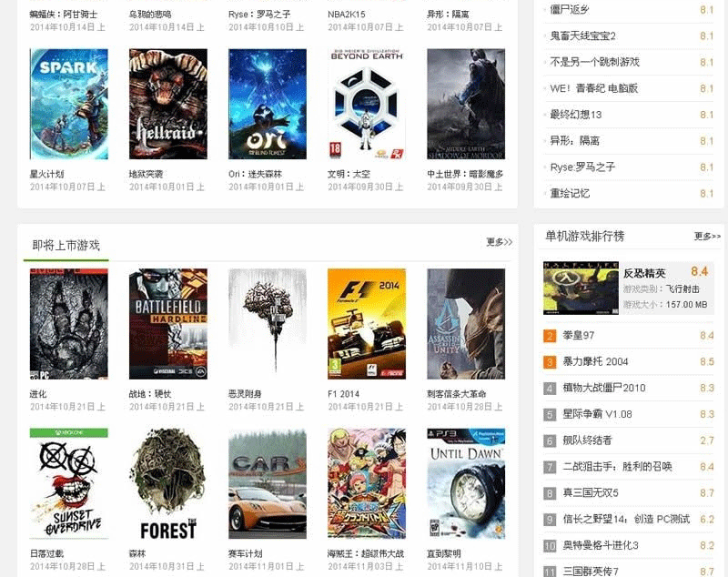The image size is (728, 577).
Task: Click the orange rank 3 badge
Action: [x=550, y=361]
